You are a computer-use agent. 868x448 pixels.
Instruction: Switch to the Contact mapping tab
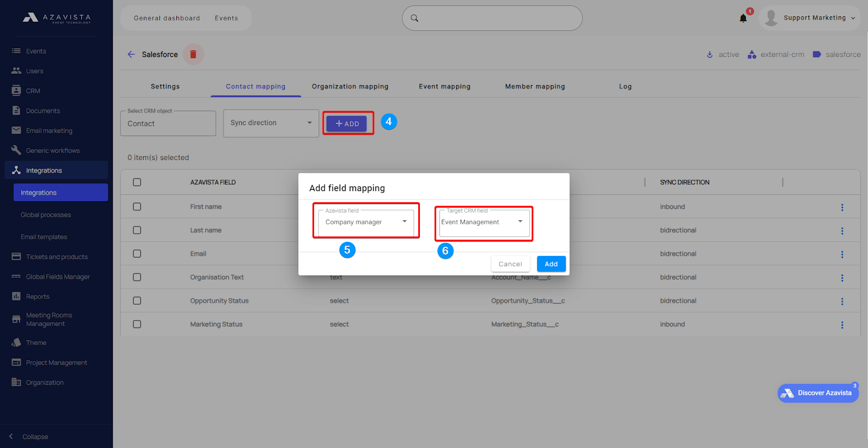point(256,86)
